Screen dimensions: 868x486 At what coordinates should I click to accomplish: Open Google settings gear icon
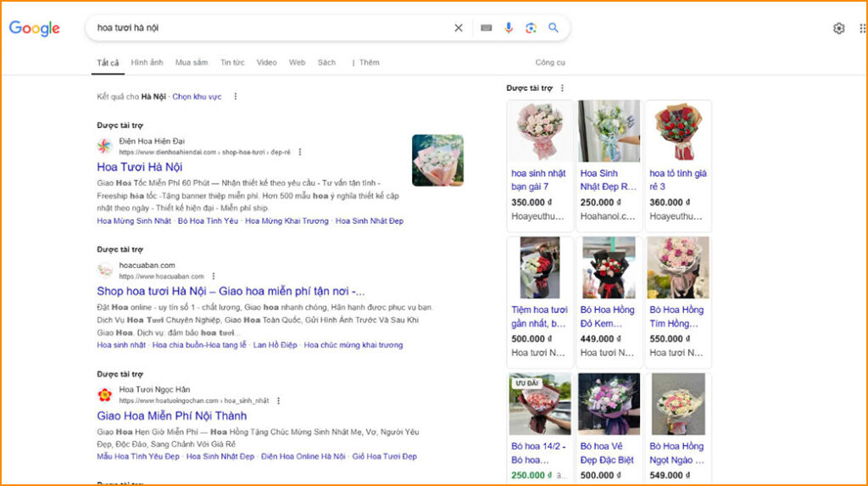click(x=838, y=28)
